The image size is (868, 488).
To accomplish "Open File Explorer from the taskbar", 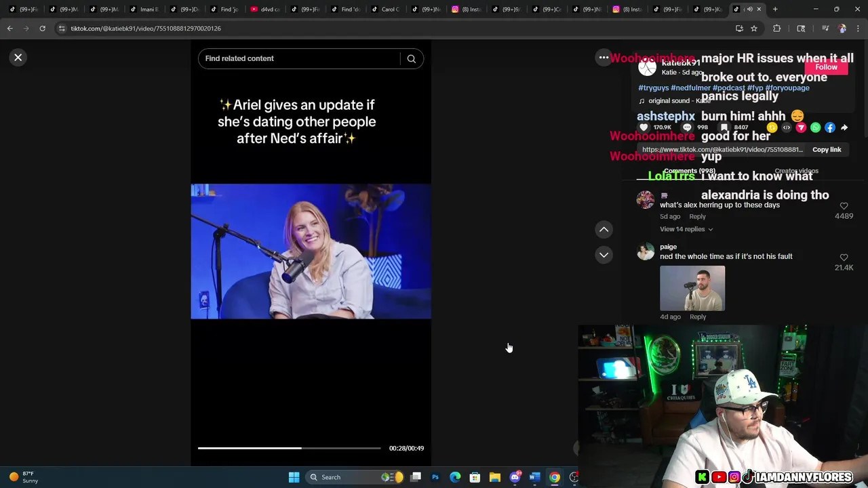I will [495, 477].
